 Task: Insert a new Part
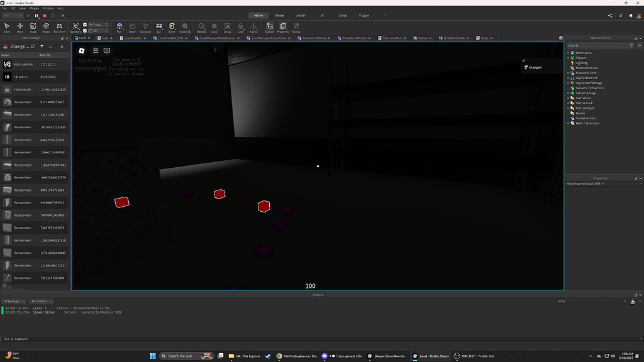(x=119, y=26)
